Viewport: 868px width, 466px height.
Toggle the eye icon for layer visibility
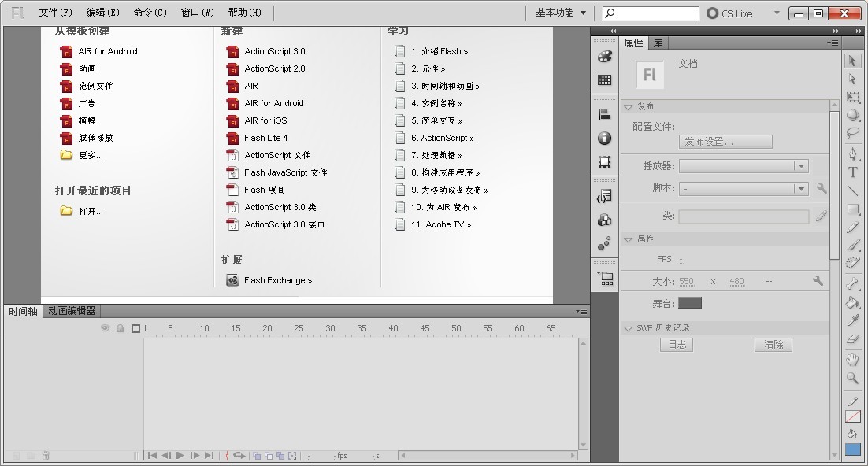pyautogui.click(x=105, y=328)
